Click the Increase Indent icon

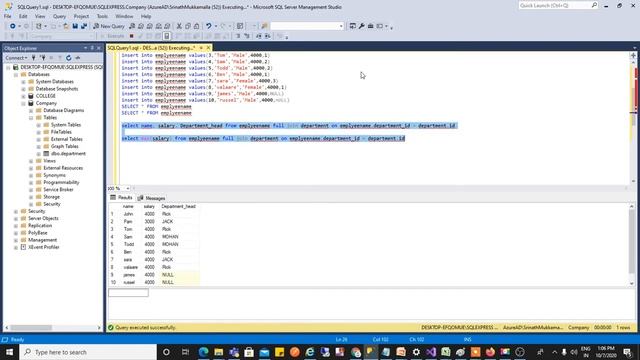[x=267, y=36]
